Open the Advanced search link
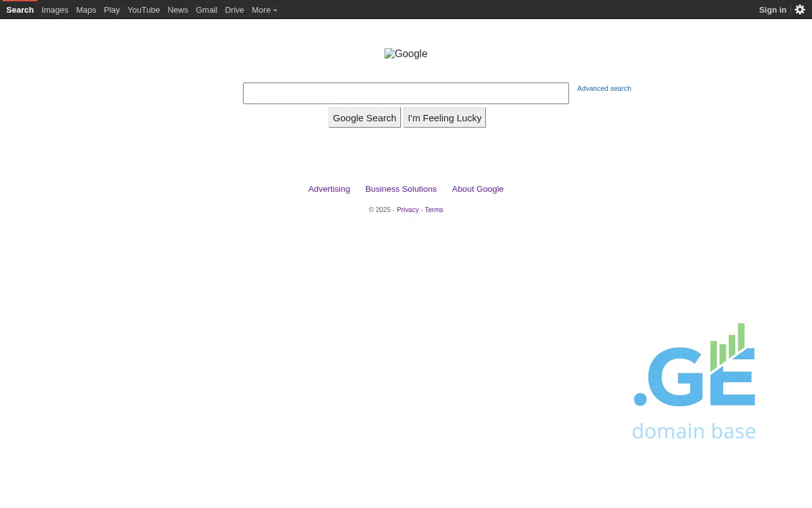 (604, 88)
